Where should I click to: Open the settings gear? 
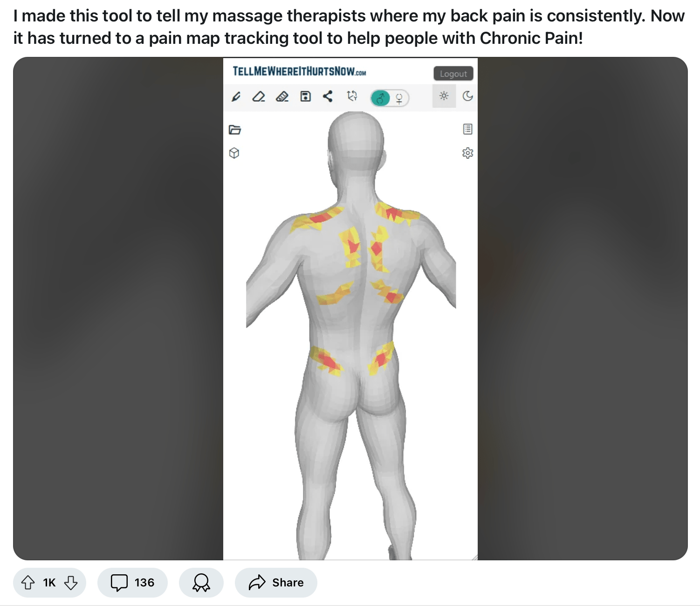(x=467, y=153)
